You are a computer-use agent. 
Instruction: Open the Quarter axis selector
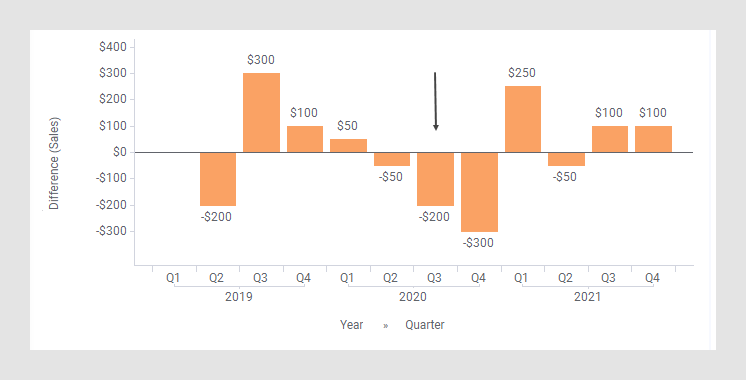(x=425, y=325)
